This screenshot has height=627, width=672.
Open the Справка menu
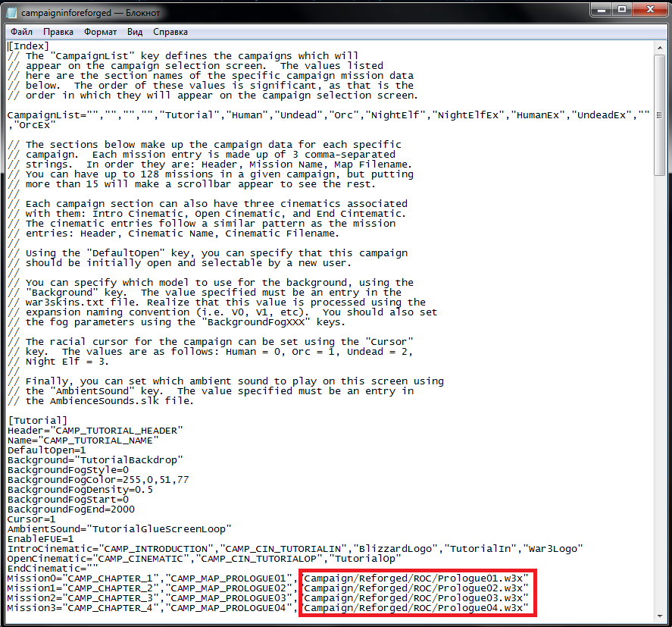pyautogui.click(x=170, y=32)
